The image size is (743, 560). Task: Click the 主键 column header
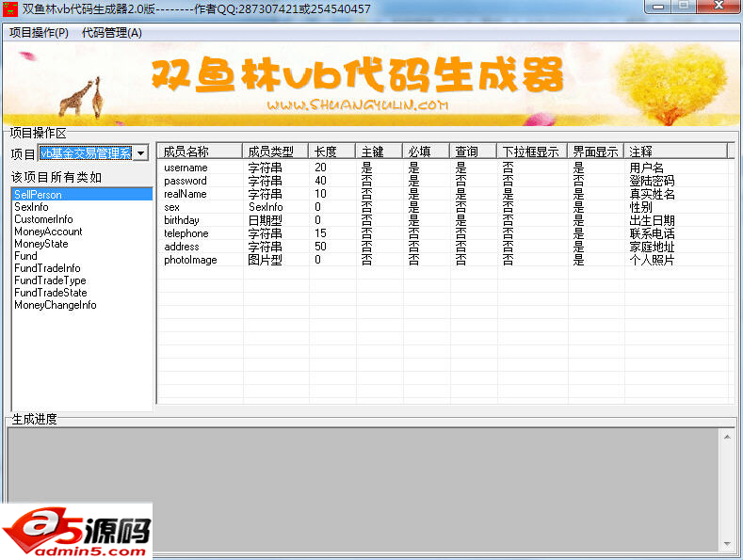pyautogui.click(x=380, y=152)
